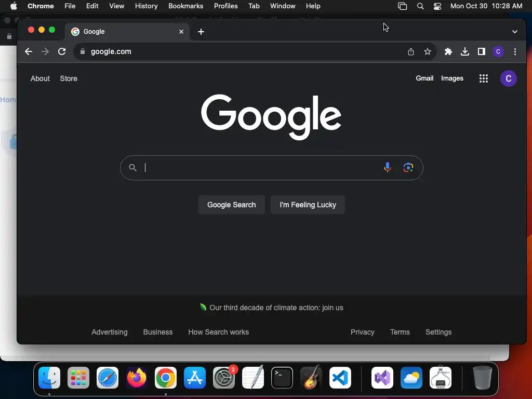This screenshot has height=399, width=532.
Task: Open App Store from the Dock
Action: (195, 378)
